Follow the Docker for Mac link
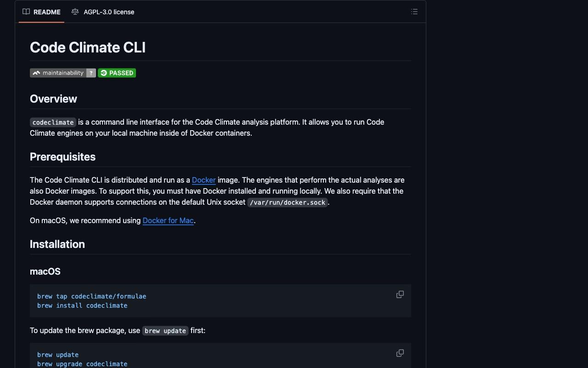This screenshot has height=368, width=588. 168,220
